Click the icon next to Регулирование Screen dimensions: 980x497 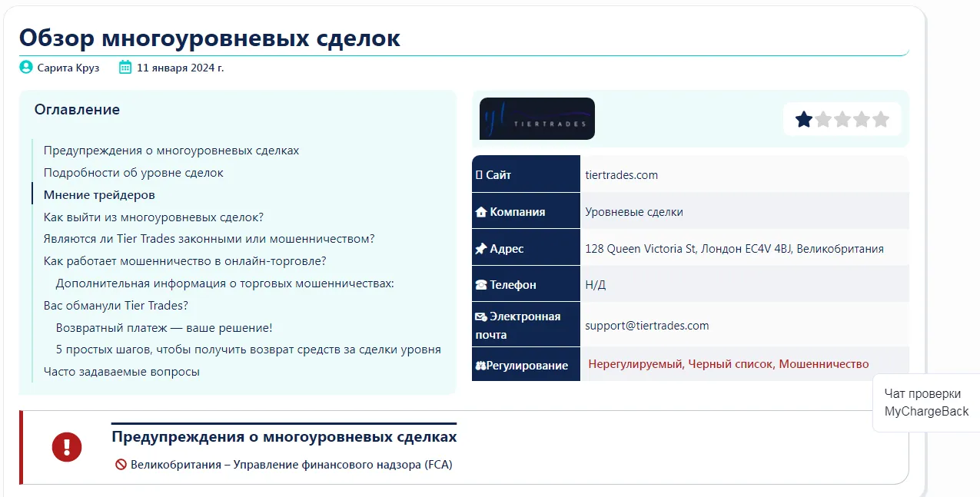coord(480,366)
